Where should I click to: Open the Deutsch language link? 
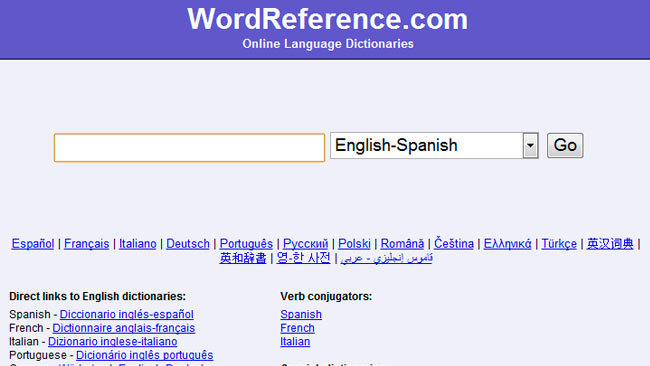coord(188,244)
